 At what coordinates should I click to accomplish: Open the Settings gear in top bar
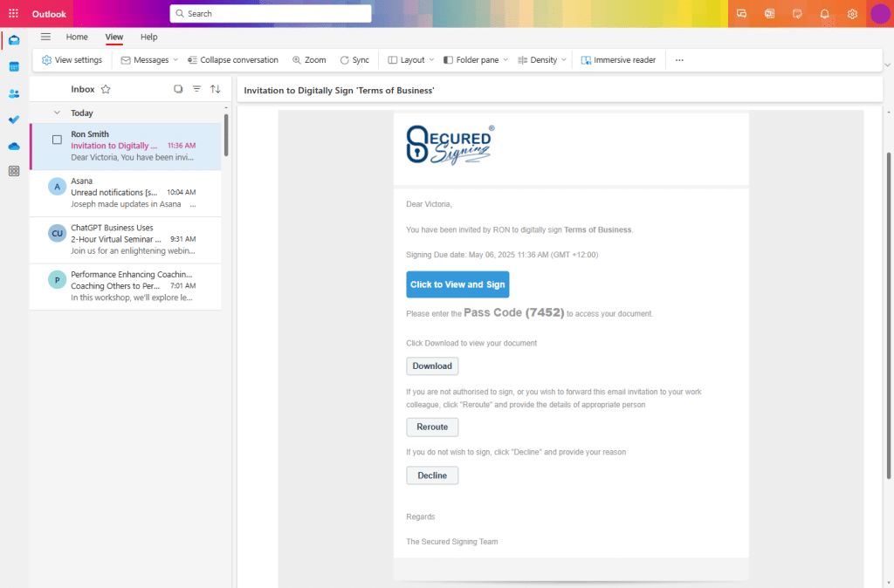tap(852, 14)
